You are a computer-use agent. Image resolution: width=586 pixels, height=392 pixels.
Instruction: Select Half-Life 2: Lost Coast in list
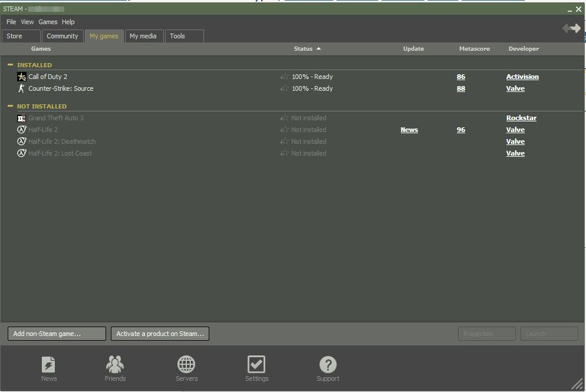pyautogui.click(x=60, y=153)
